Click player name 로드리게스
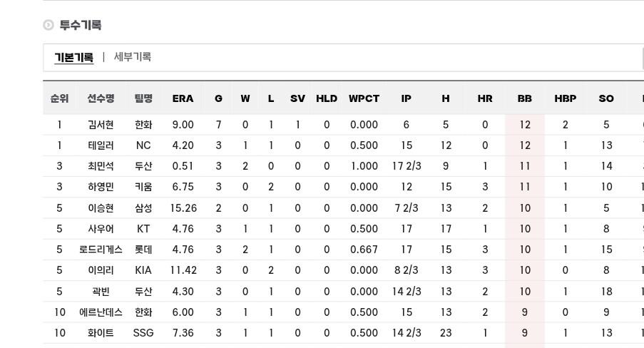644x348 pixels. point(101,250)
